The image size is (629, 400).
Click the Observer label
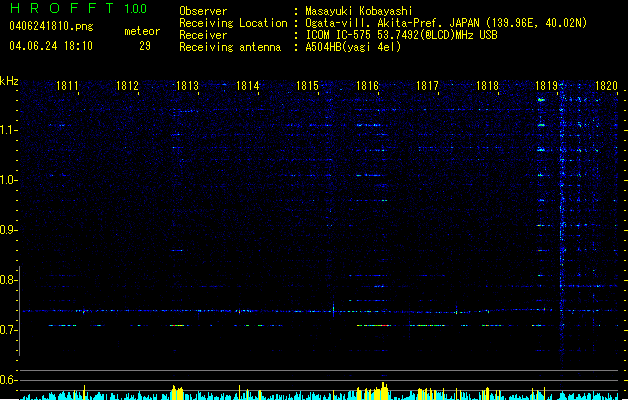tap(203, 11)
